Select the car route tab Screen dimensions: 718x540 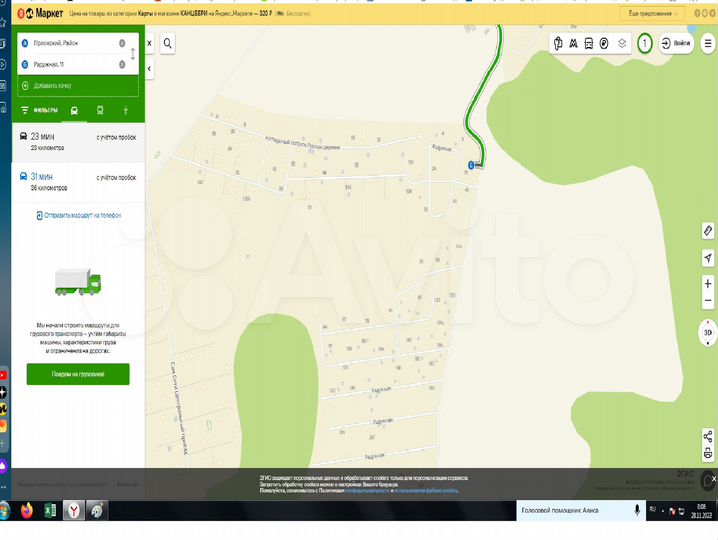(x=74, y=110)
